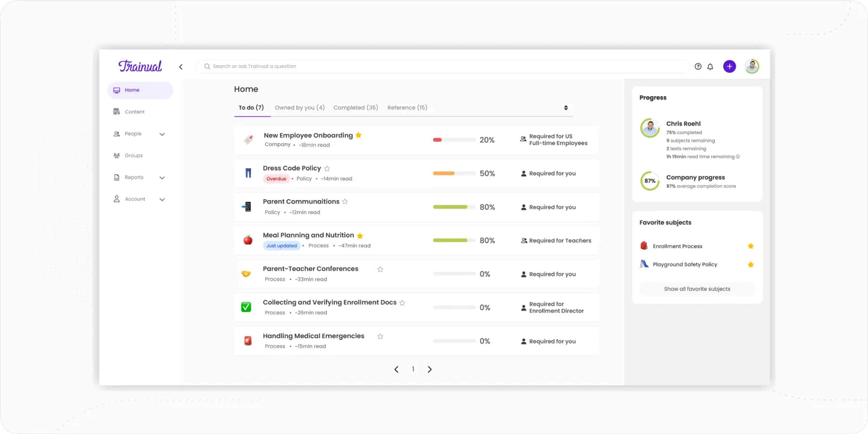Go to the previous page arrow
Screen dimensions: 868x434
tap(396, 370)
